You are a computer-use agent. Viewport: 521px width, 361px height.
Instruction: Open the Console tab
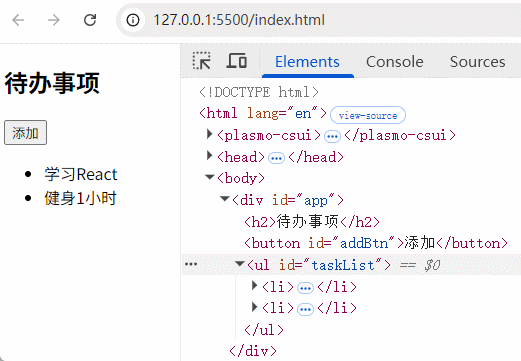395,62
